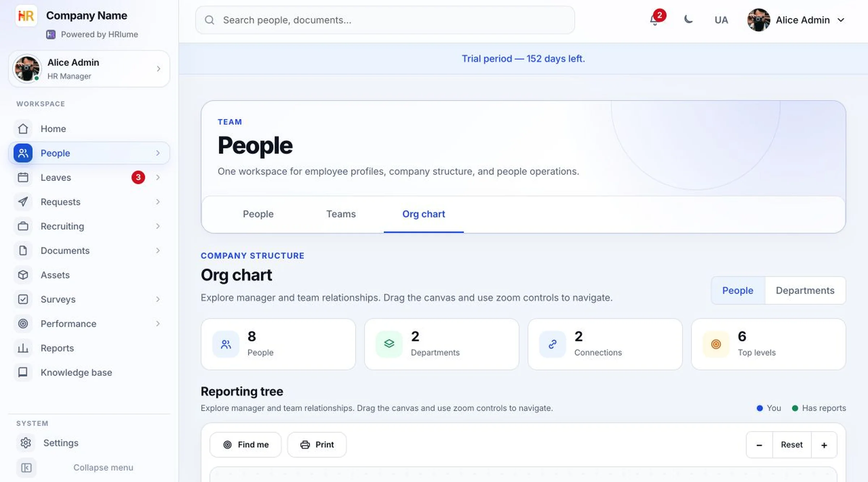Open the Leaves calendar icon
The width and height of the screenshot is (868, 482).
[23, 177]
